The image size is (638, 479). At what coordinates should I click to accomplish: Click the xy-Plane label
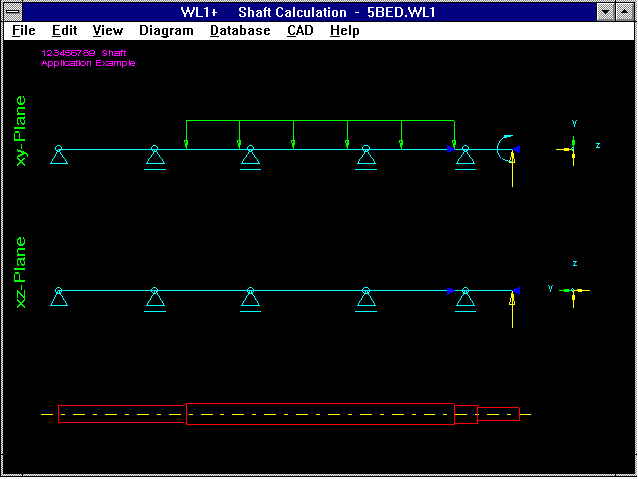(x=20, y=131)
